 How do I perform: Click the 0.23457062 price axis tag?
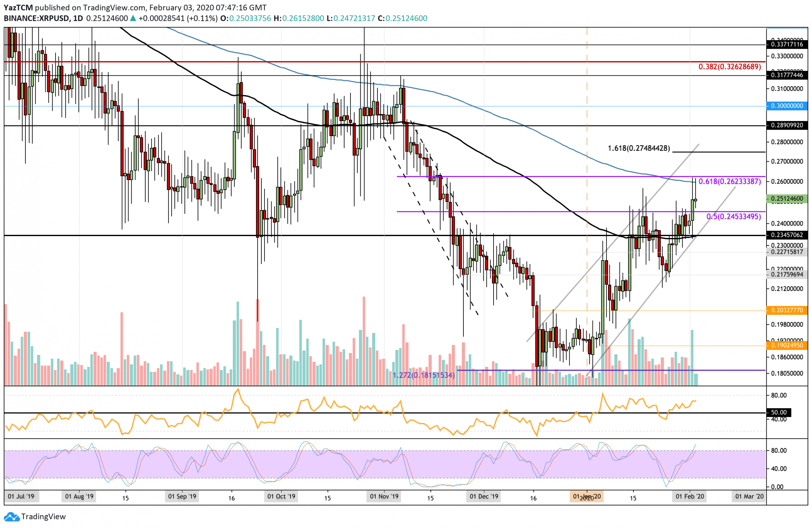(x=787, y=235)
